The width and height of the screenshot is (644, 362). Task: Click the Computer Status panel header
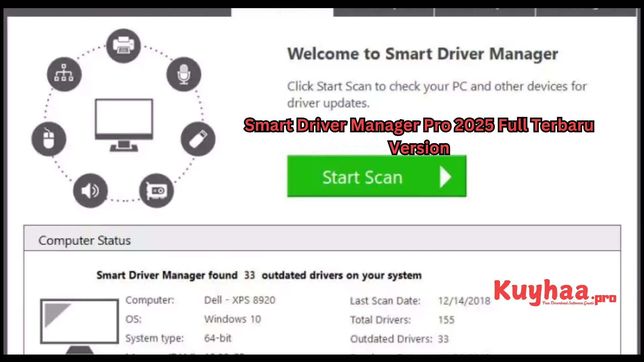[x=84, y=240]
